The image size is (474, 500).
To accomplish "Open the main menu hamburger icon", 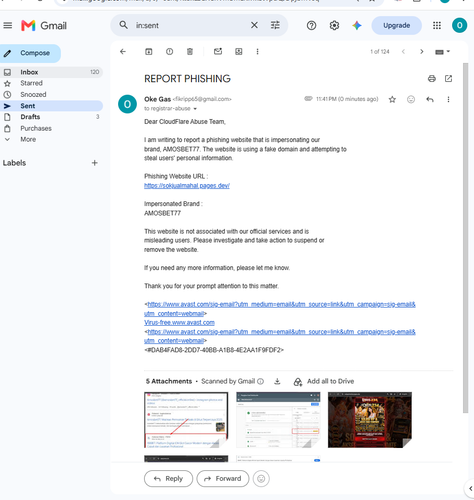I will click(x=8, y=25).
